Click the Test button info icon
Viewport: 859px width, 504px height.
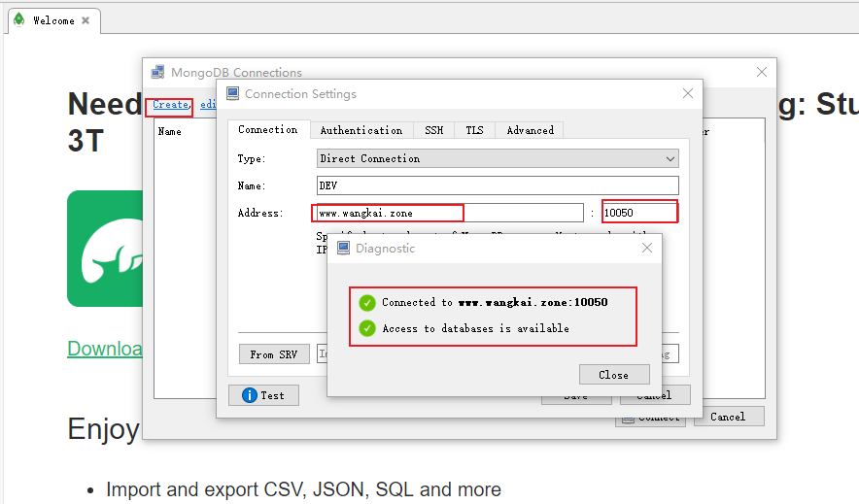tap(250, 395)
